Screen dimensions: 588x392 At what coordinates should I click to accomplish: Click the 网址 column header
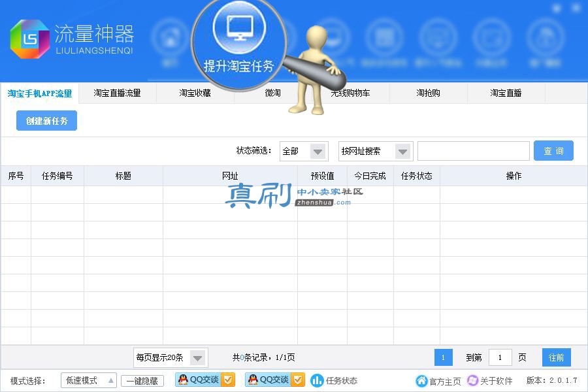tap(230, 176)
